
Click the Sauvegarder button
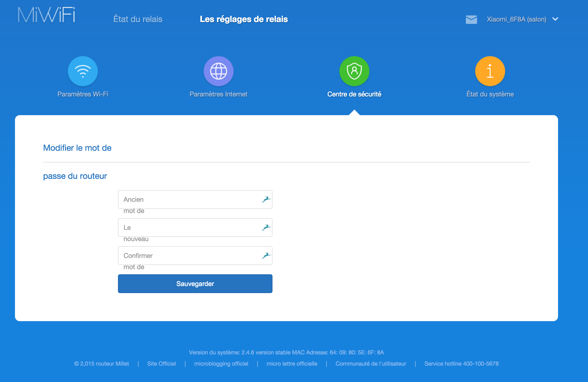coord(195,284)
